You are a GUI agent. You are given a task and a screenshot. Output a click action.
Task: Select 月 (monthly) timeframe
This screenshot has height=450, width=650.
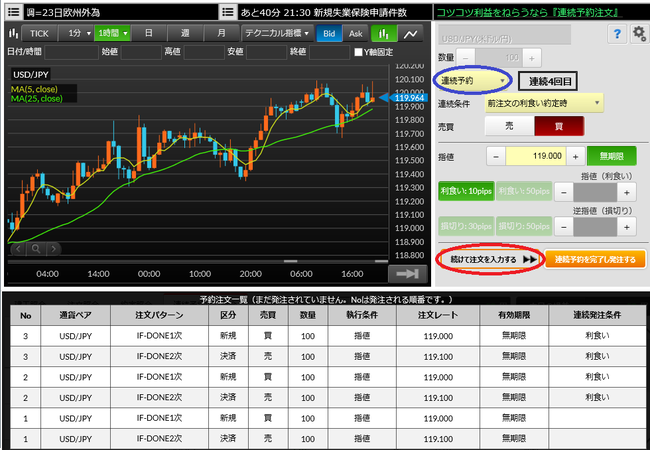click(x=222, y=33)
